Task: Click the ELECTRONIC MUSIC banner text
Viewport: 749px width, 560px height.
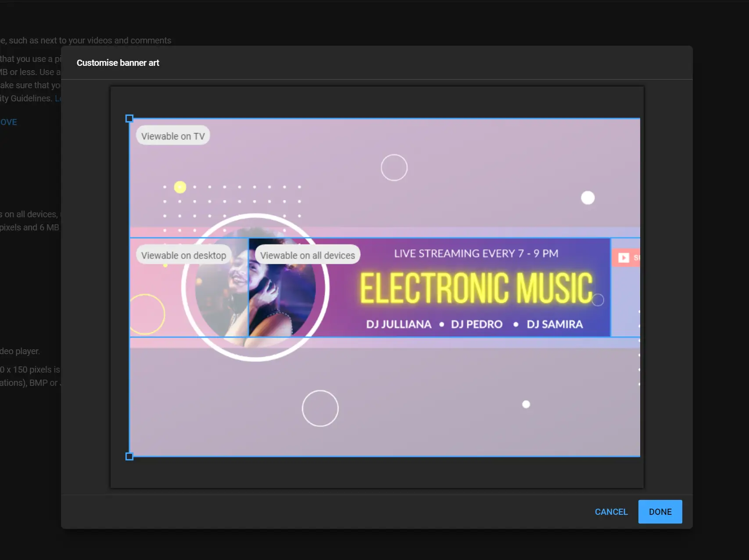Action: point(476,288)
